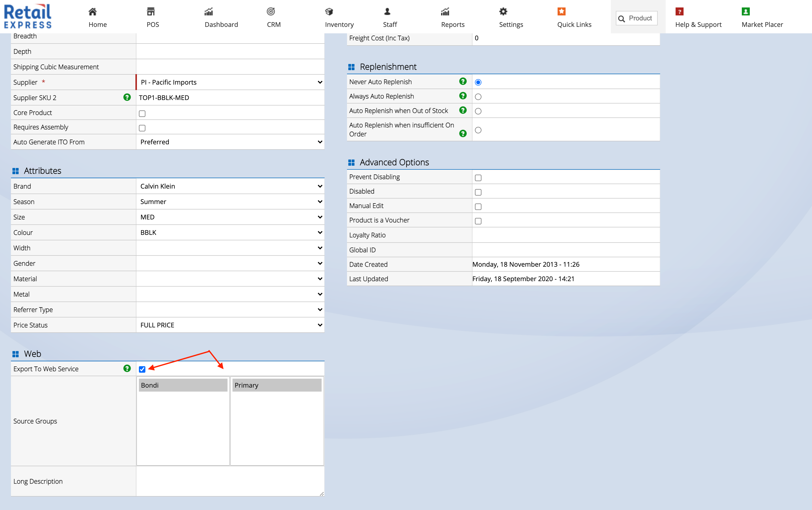This screenshot has height=510, width=812.
Task: Tick the Disabled checkbox
Action: tap(478, 193)
